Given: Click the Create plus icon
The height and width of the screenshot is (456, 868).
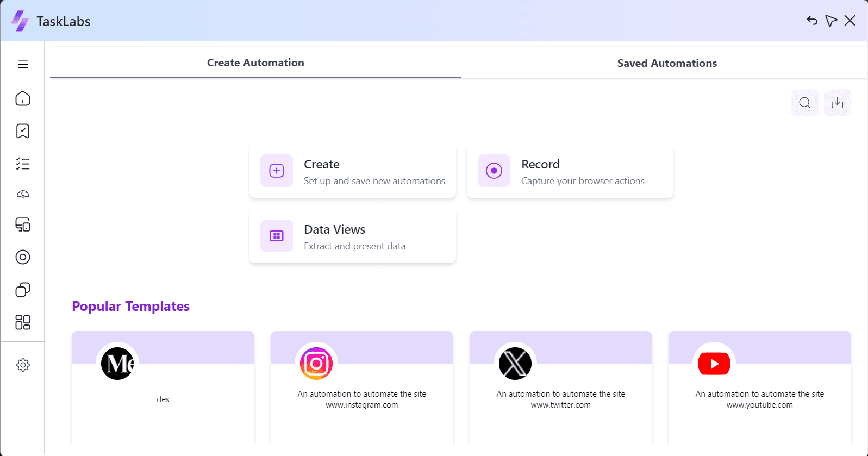Looking at the screenshot, I should point(277,171).
